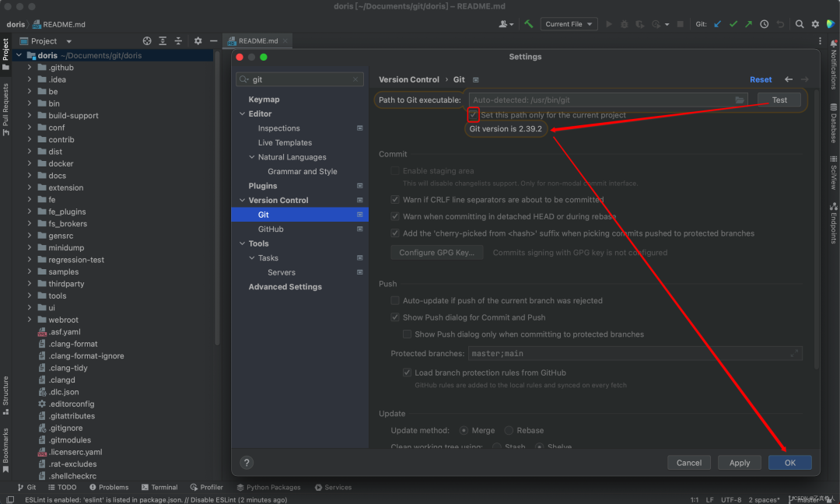The width and height of the screenshot is (840, 504).
Task: Toggle 'Set this path only for the current project'
Action: point(473,114)
